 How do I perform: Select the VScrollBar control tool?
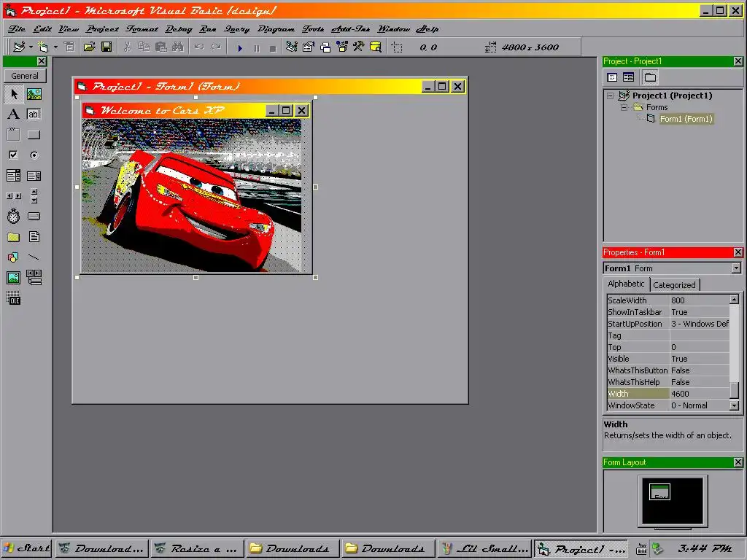(34, 195)
